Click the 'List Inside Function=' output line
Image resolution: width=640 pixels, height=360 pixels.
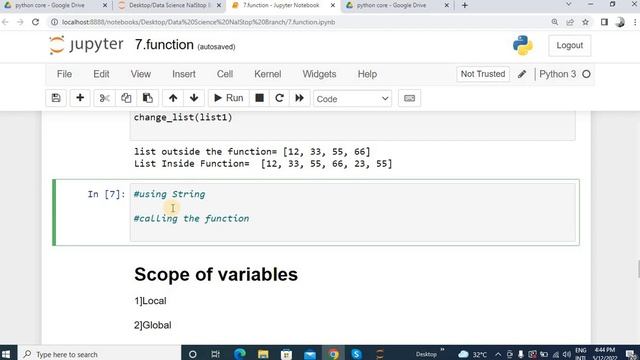coord(263,164)
